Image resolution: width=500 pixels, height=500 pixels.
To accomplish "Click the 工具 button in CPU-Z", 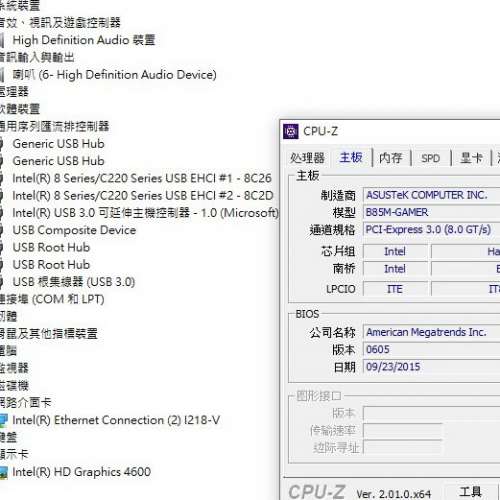I will click(470, 492).
